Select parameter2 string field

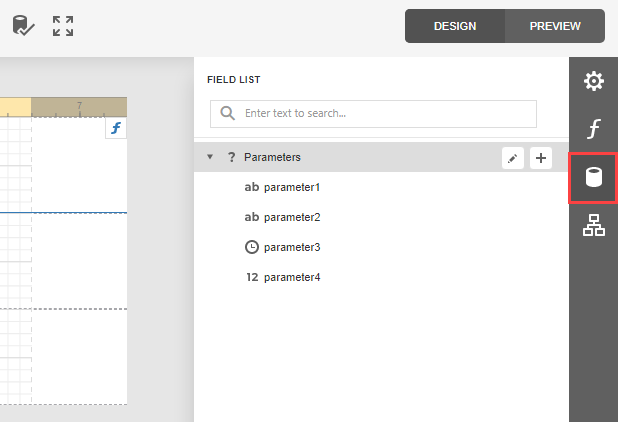(291, 217)
